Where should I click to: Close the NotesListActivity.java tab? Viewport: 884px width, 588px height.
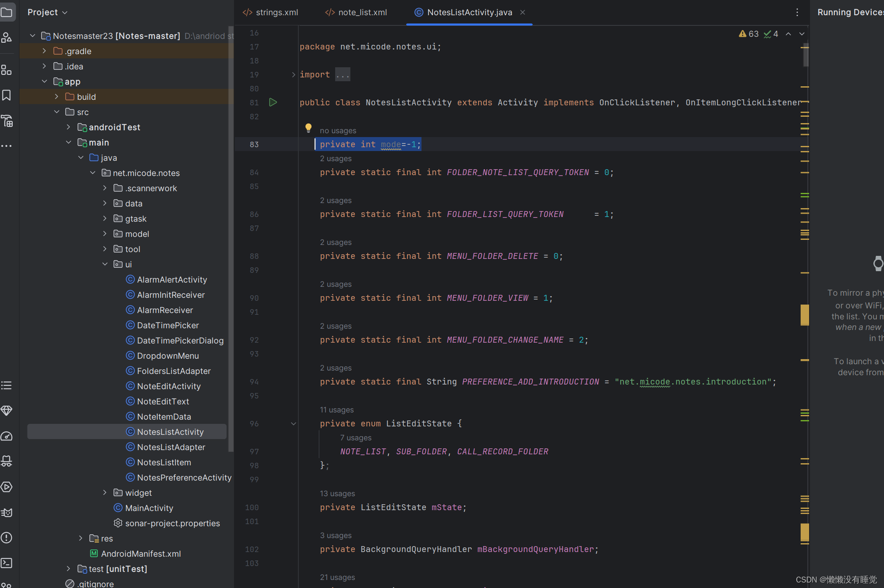pyautogui.click(x=523, y=12)
